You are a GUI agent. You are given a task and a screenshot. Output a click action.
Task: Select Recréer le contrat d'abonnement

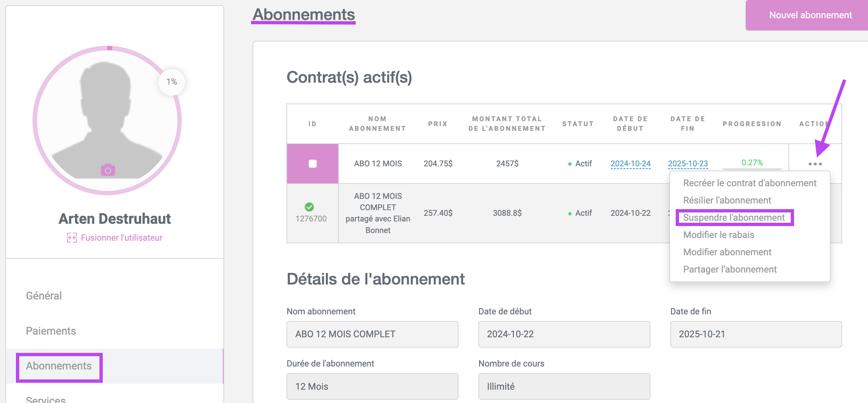coord(749,183)
